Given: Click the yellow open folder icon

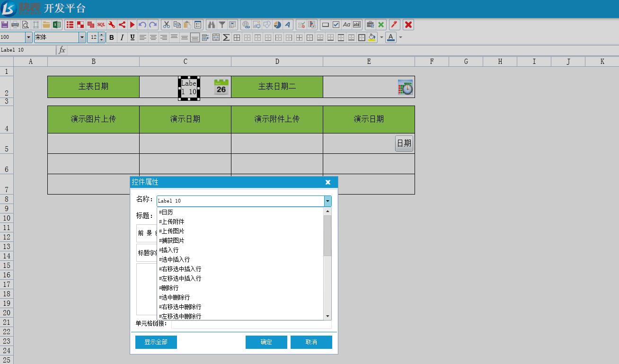Looking at the screenshot, I should (x=46, y=25).
